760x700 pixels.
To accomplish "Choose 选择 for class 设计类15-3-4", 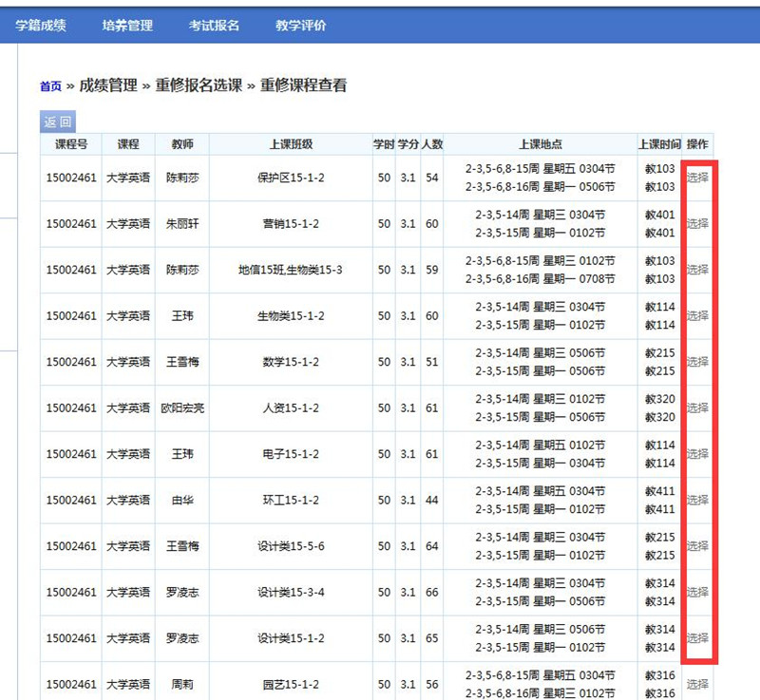I will [697, 593].
